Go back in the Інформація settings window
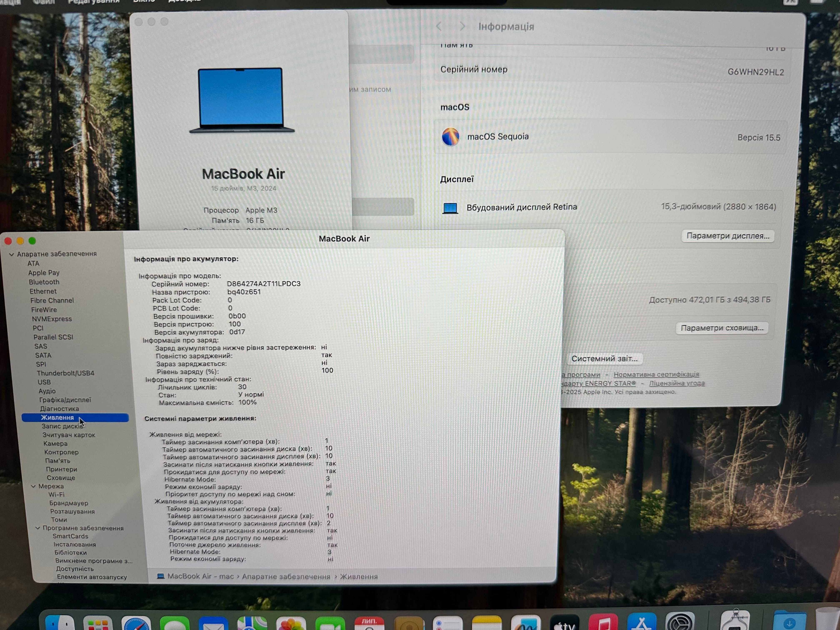840x630 pixels. tap(439, 26)
